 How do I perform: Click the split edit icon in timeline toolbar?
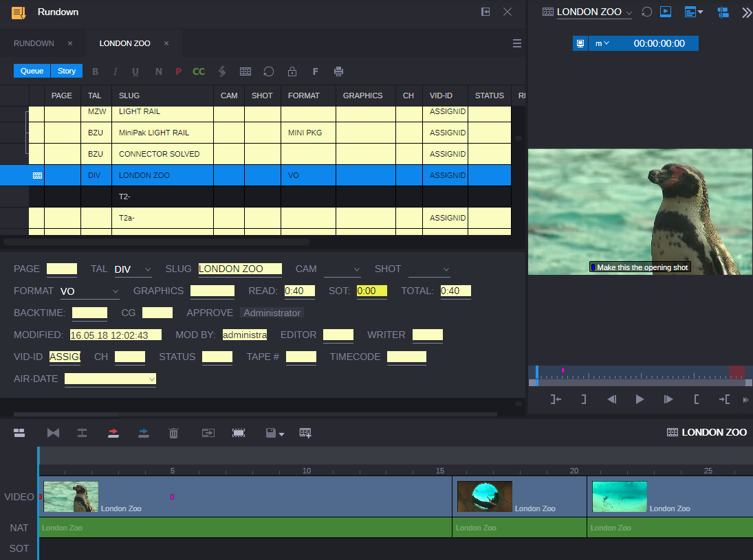82,433
